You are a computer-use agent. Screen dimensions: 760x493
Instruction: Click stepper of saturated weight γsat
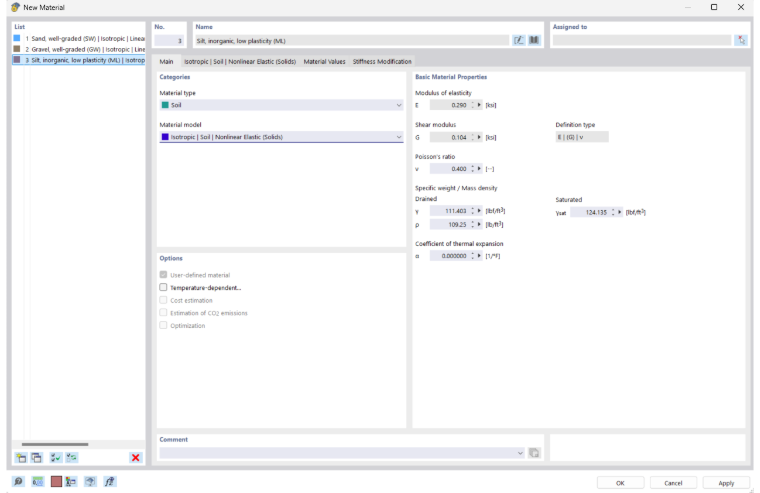613,212
